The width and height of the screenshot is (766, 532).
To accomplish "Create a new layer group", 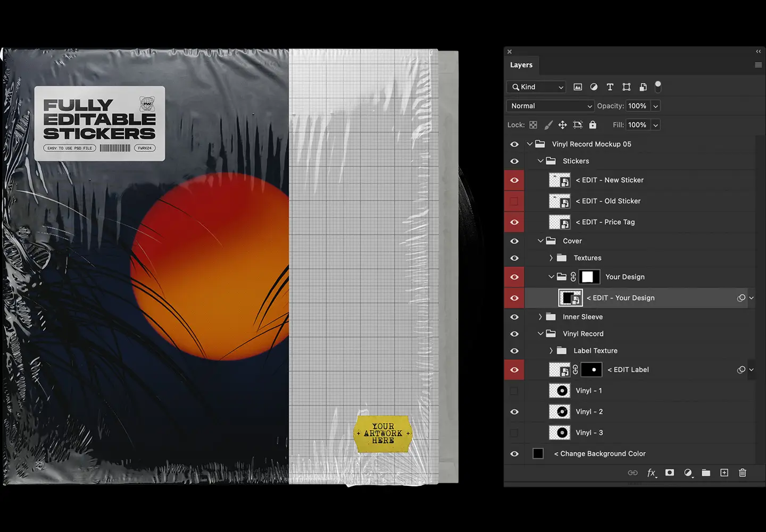I will [706, 472].
